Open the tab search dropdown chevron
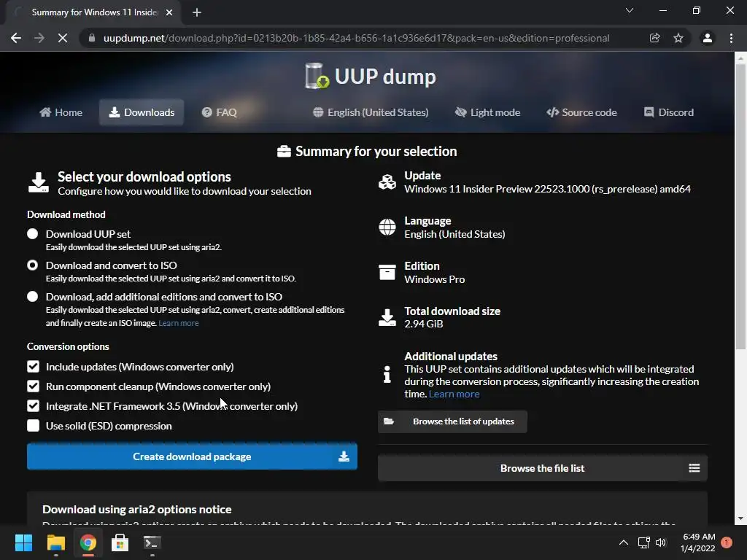Viewport: 747px width, 560px height. [630, 10]
